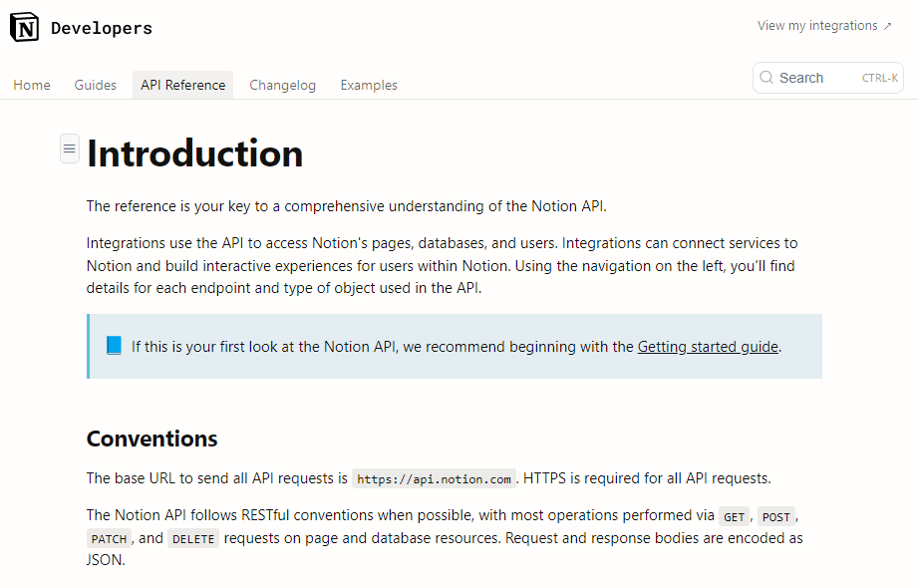Screen dimensions: 918x588
Task: Click the PATCH method code tag
Action: [109, 539]
